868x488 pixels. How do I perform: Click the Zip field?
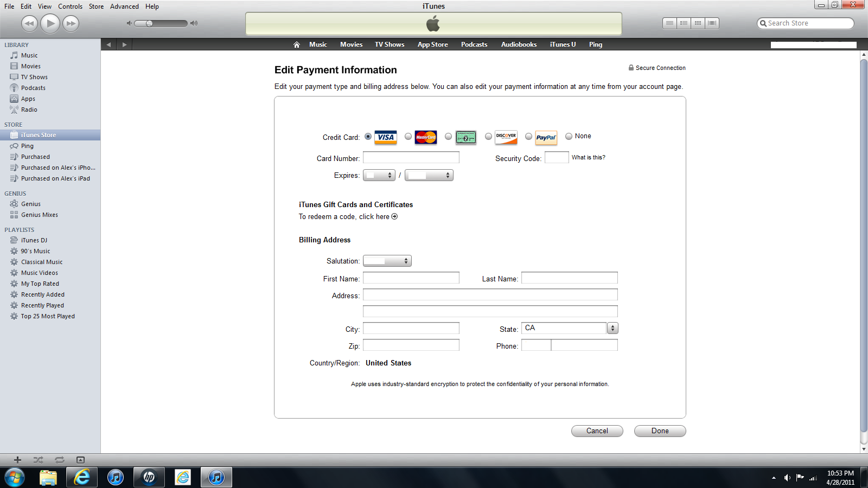click(x=411, y=345)
